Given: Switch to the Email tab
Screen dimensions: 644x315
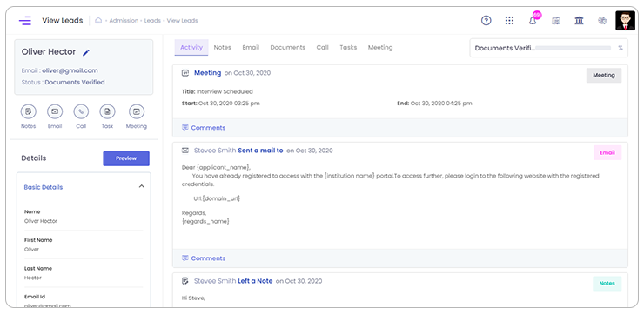Looking at the screenshot, I should [251, 47].
